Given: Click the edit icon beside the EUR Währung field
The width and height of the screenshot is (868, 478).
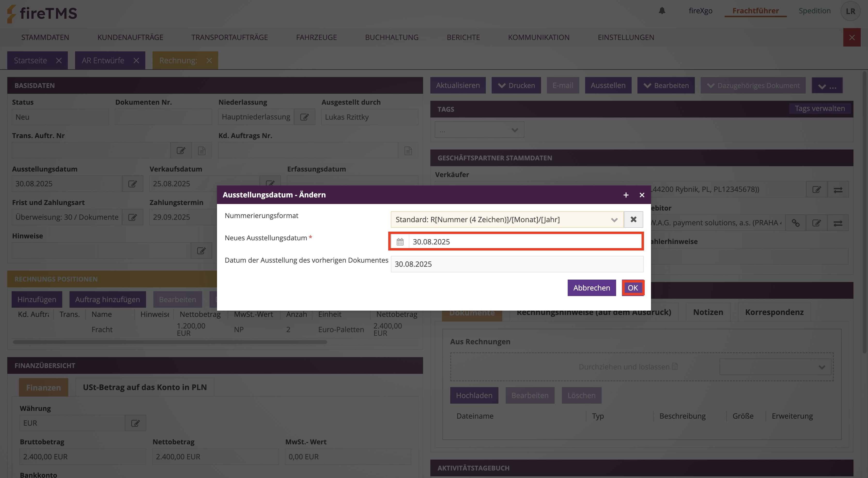Looking at the screenshot, I should click(135, 423).
